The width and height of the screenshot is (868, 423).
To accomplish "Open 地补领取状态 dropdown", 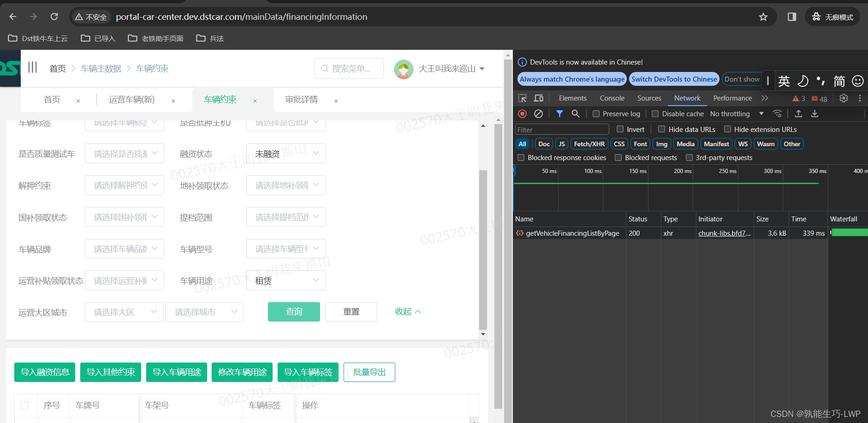I will coord(286,185).
